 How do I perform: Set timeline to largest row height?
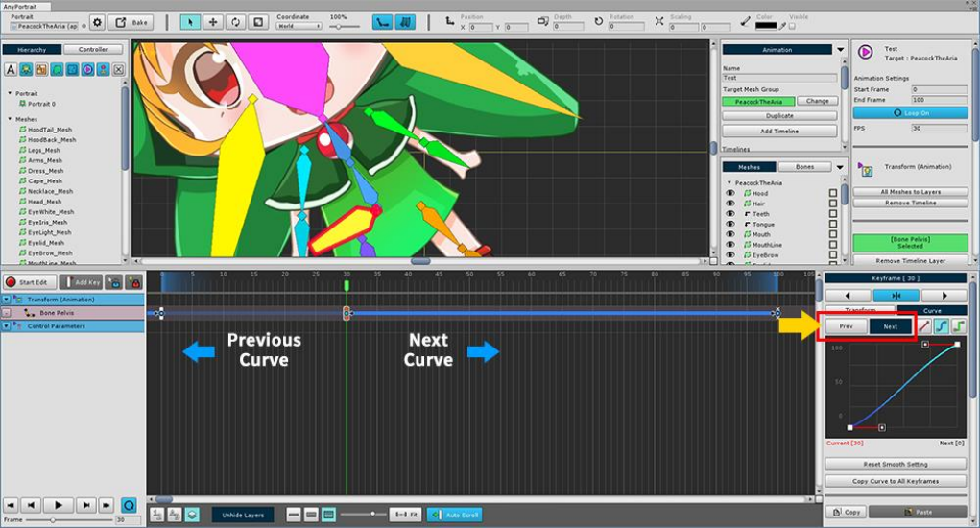(x=329, y=515)
